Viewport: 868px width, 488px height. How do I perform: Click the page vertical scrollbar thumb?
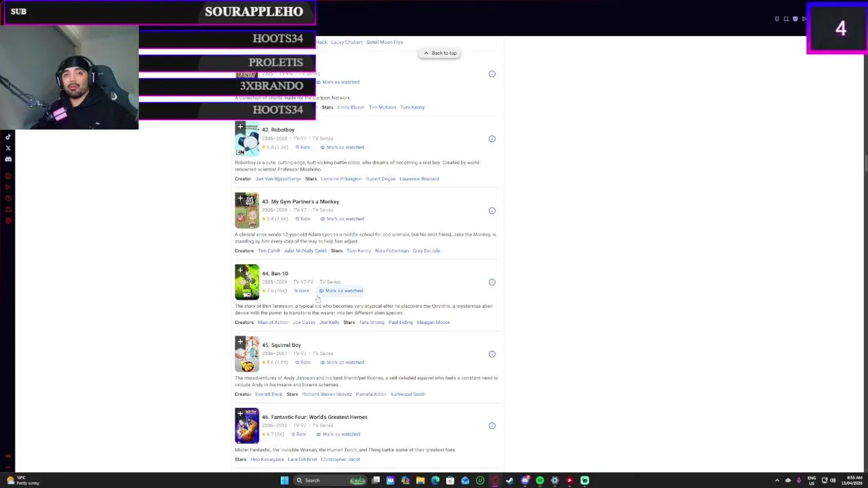click(x=865, y=163)
